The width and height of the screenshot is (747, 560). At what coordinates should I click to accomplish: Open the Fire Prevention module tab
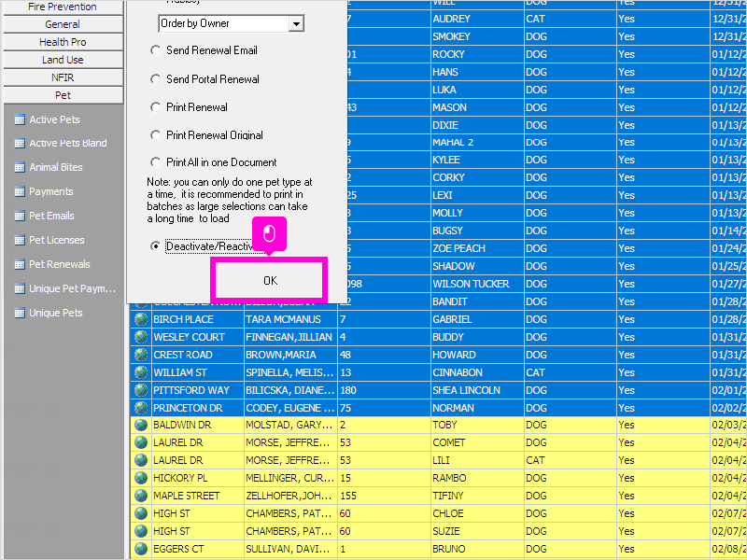tap(63, 7)
